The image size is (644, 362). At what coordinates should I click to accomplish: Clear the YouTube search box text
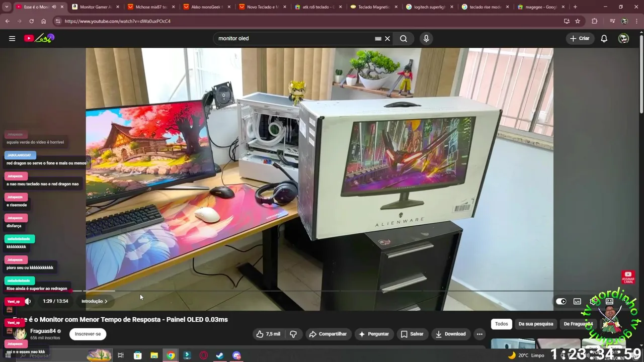tap(387, 38)
